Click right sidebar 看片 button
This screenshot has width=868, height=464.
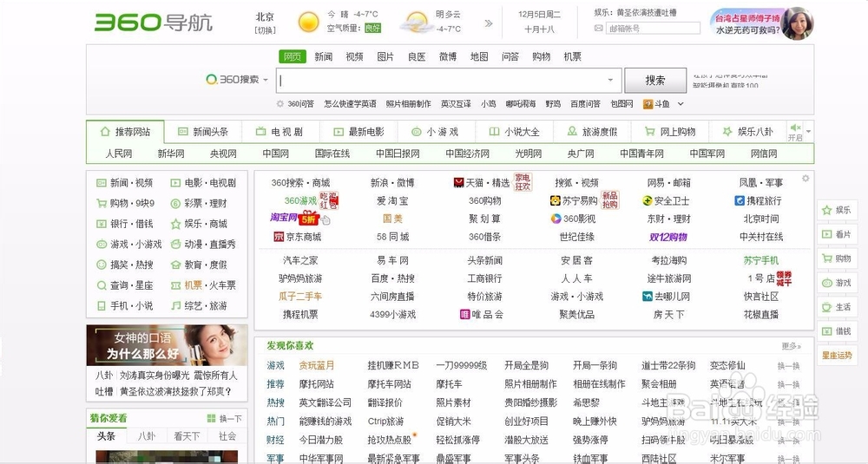pyautogui.click(x=837, y=234)
